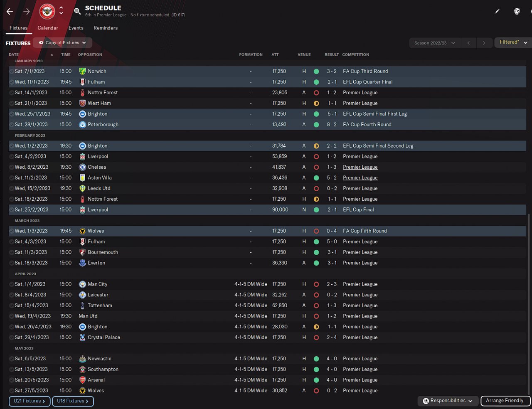Switch to the Reminders tab
Image resolution: width=532 pixels, height=409 pixels.
106,28
